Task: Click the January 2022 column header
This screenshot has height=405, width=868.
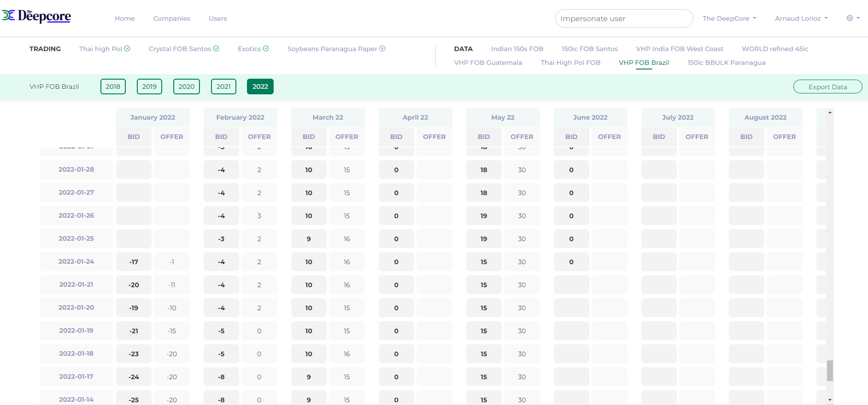Action: click(x=152, y=117)
